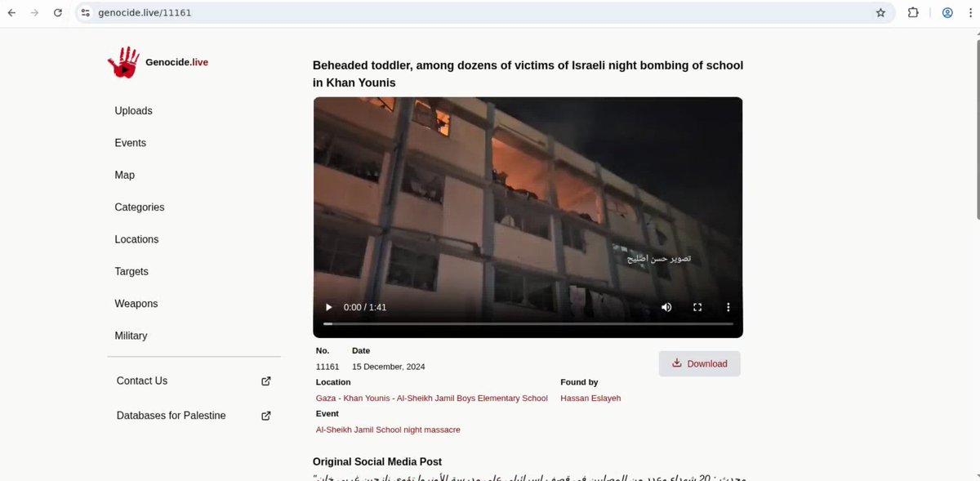980x481 pixels.
Task: Open the browser profile avatar
Action: coord(947,13)
